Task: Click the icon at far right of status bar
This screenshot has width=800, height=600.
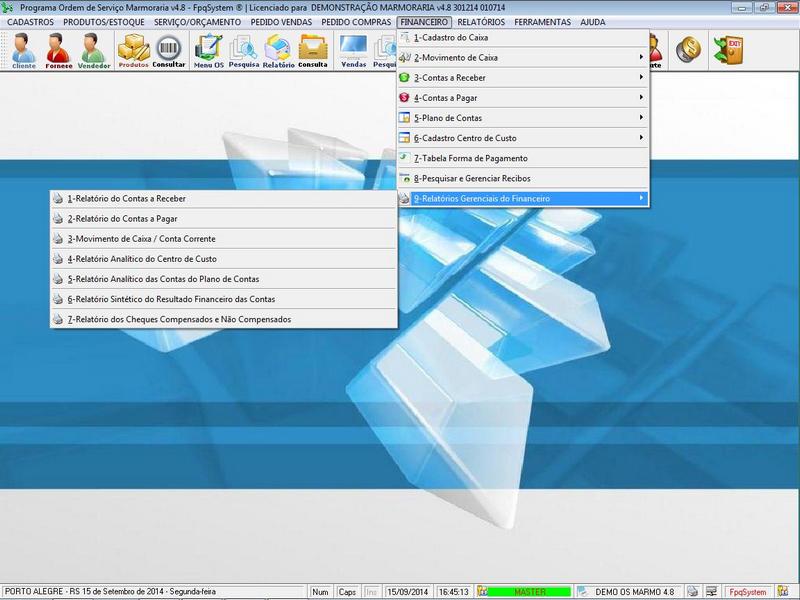Action: point(783,592)
